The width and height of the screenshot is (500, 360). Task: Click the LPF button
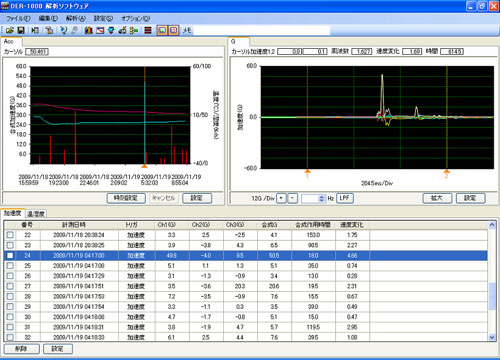[x=345, y=198]
